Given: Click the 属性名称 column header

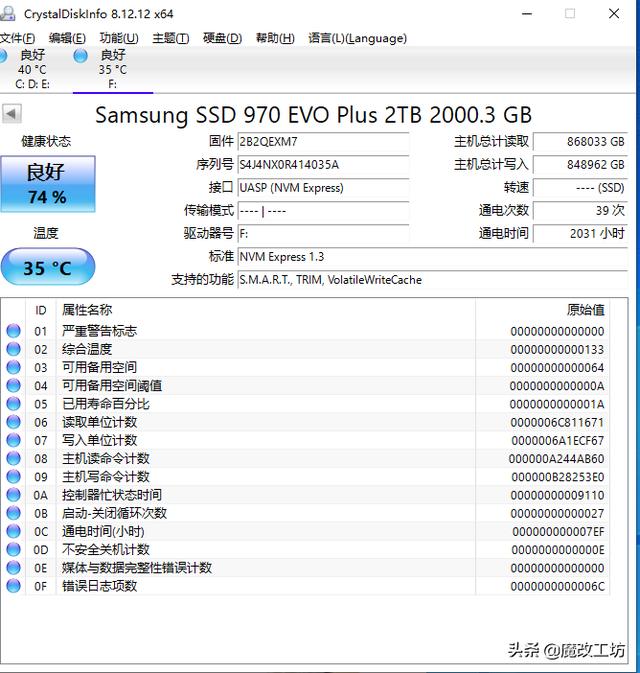Looking at the screenshot, I should coord(266,310).
